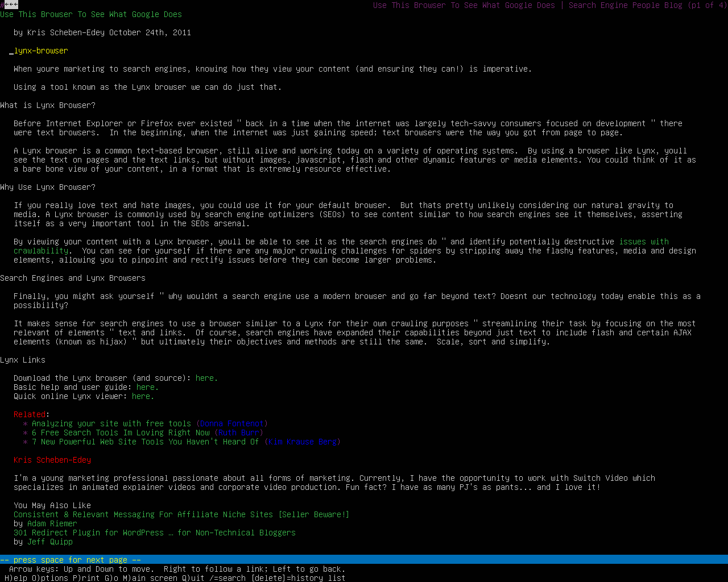728x582 pixels.
Task: Follow the green 'Use This Browser To See What Google Does' heading link
Action: (x=91, y=14)
